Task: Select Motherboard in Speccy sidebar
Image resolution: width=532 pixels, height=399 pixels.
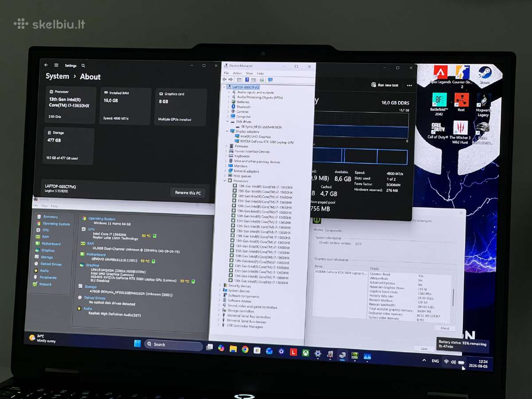Action: point(48,243)
